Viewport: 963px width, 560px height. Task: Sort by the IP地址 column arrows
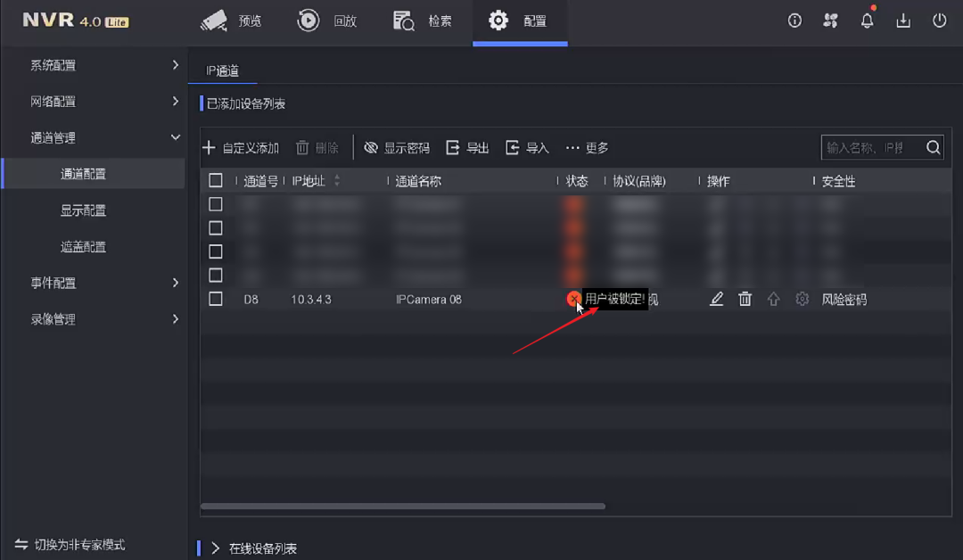coord(337,180)
